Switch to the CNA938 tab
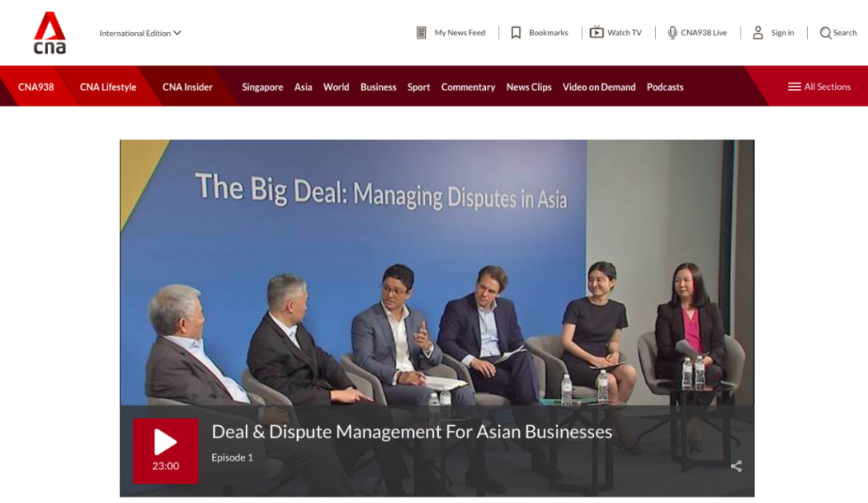This screenshot has height=503, width=868. [x=36, y=87]
